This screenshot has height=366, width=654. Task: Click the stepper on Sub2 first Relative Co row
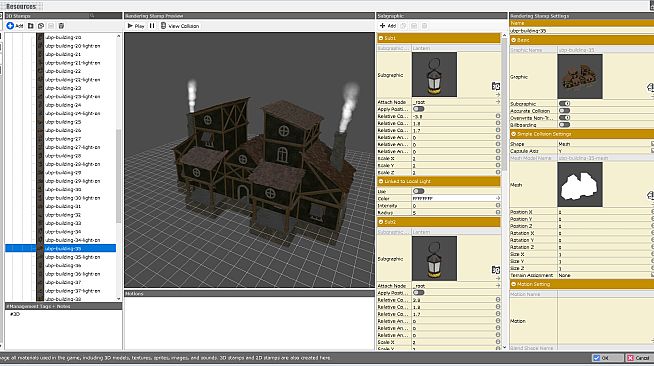tap(498, 300)
